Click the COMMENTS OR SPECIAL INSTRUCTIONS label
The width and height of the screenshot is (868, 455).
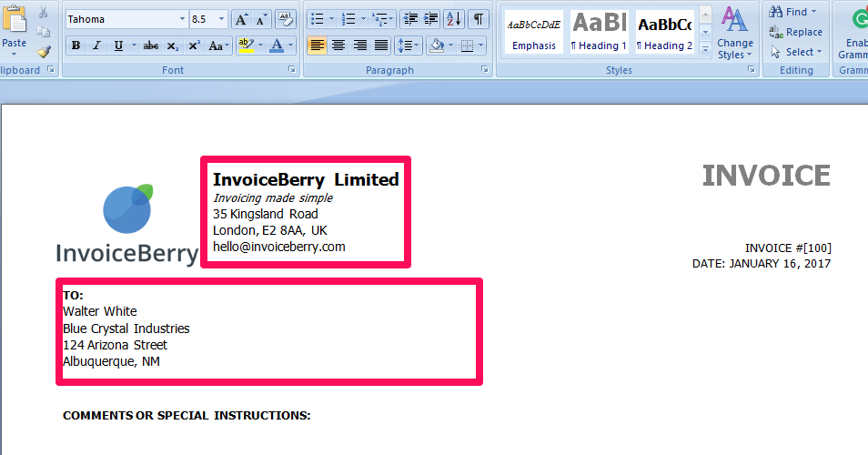tap(187, 416)
